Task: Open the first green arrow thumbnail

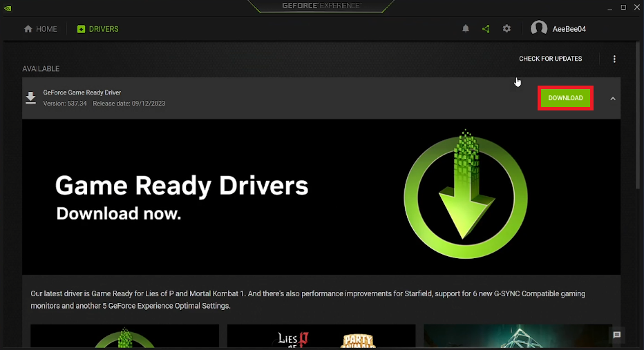Action: pos(124,336)
